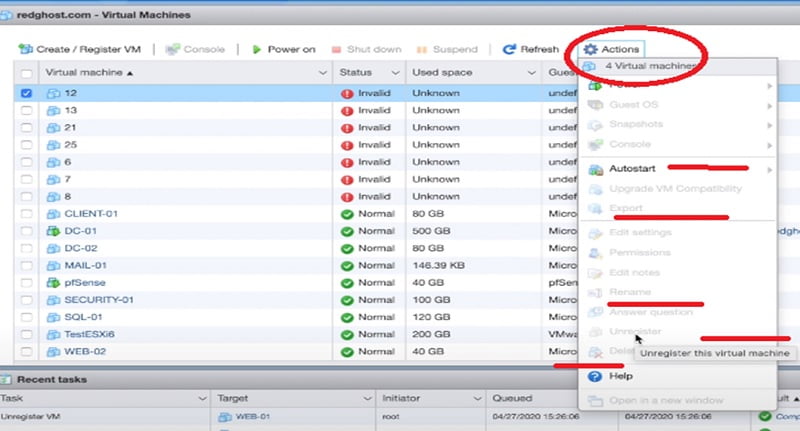Uncheck the checkbox for VM 12
This screenshot has width=800, height=431.
click(x=27, y=93)
